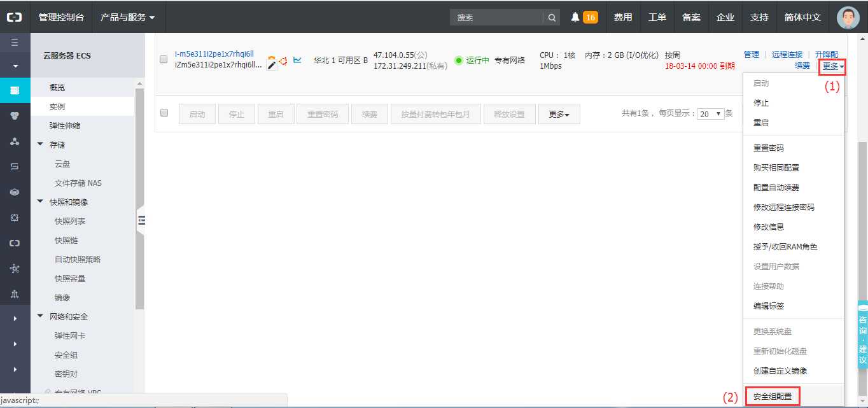The image size is (868, 408).
Task: Open 工单 in the top bar
Action: coord(657,17)
